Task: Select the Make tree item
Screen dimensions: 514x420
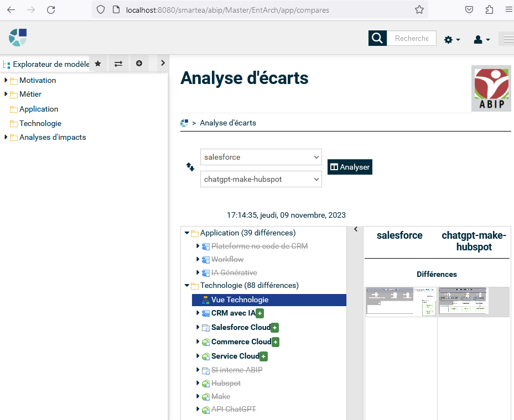Action: click(x=221, y=396)
